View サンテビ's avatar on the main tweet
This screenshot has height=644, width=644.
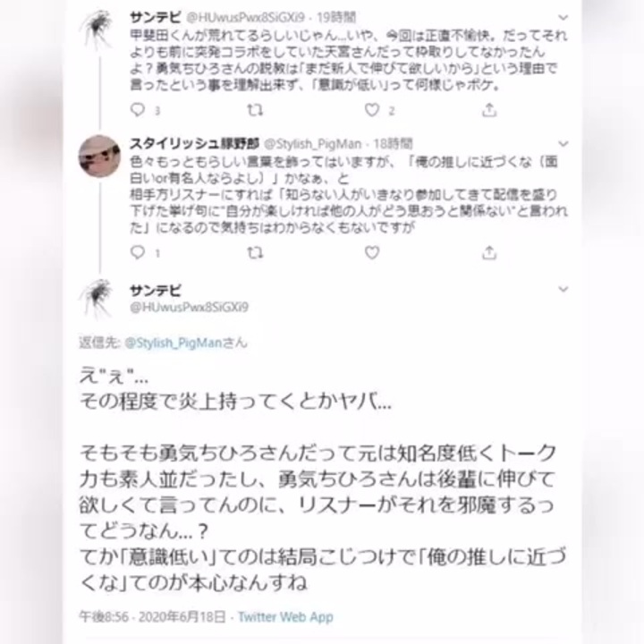[x=97, y=299]
